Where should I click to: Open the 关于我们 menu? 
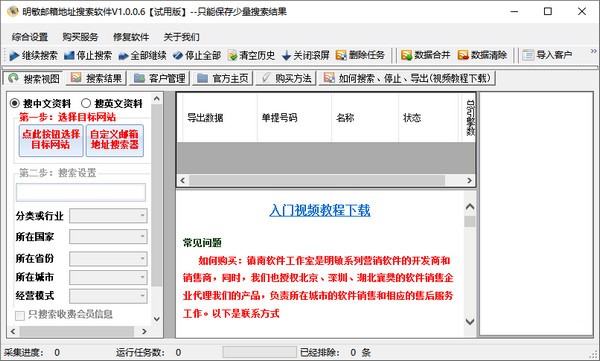pos(181,37)
